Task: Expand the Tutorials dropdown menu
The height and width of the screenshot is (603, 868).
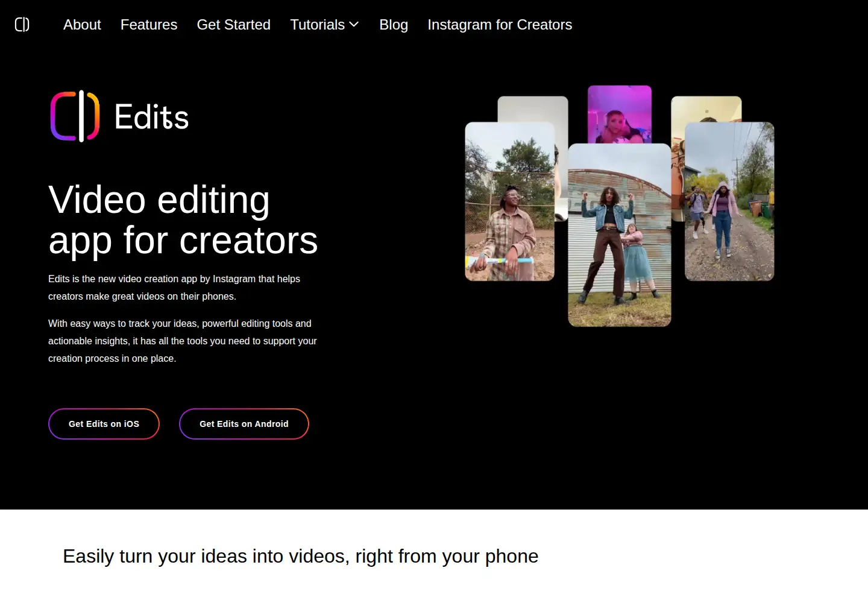Action: tap(324, 25)
